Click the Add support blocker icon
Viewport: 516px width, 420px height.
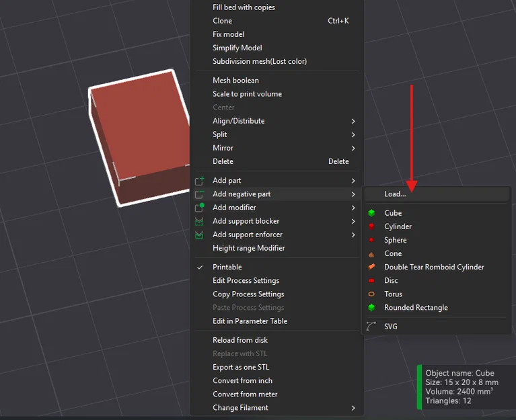199,221
